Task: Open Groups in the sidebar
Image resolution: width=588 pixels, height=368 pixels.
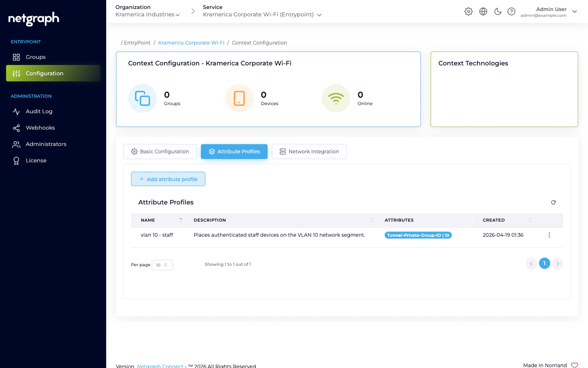Action: [53, 57]
